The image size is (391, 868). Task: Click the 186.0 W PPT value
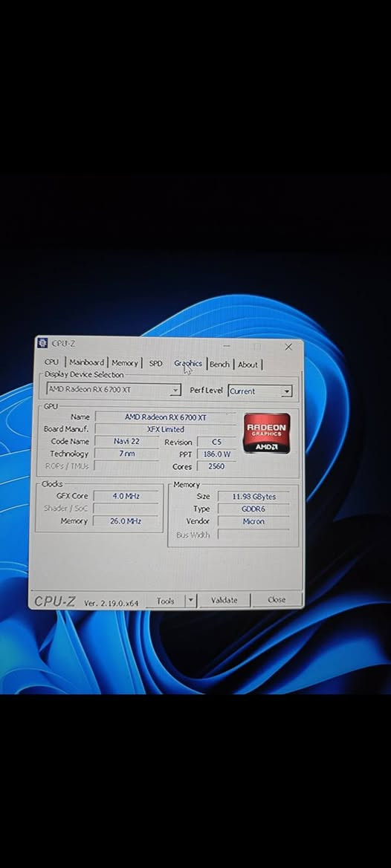click(216, 454)
